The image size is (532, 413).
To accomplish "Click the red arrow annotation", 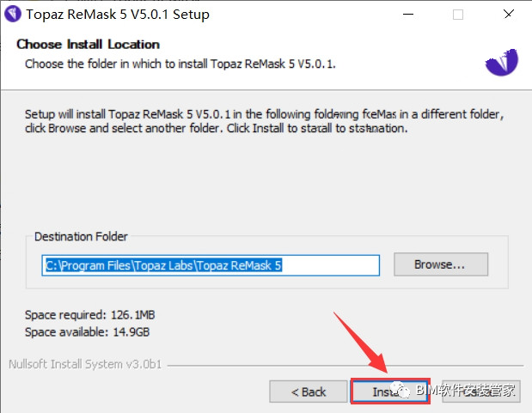I will (x=361, y=343).
